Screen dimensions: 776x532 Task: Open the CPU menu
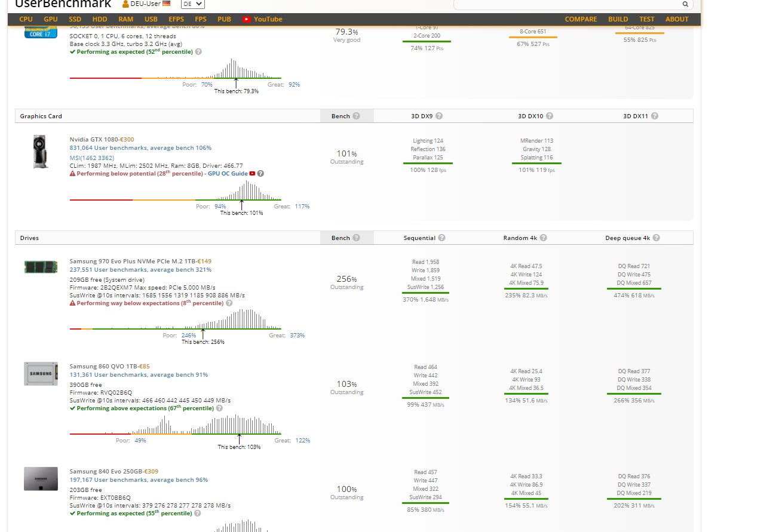coord(26,19)
